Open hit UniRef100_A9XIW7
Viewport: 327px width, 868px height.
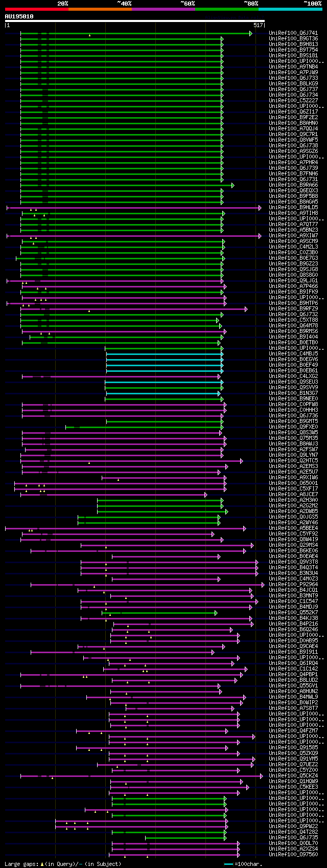pyautogui.click(x=293, y=236)
